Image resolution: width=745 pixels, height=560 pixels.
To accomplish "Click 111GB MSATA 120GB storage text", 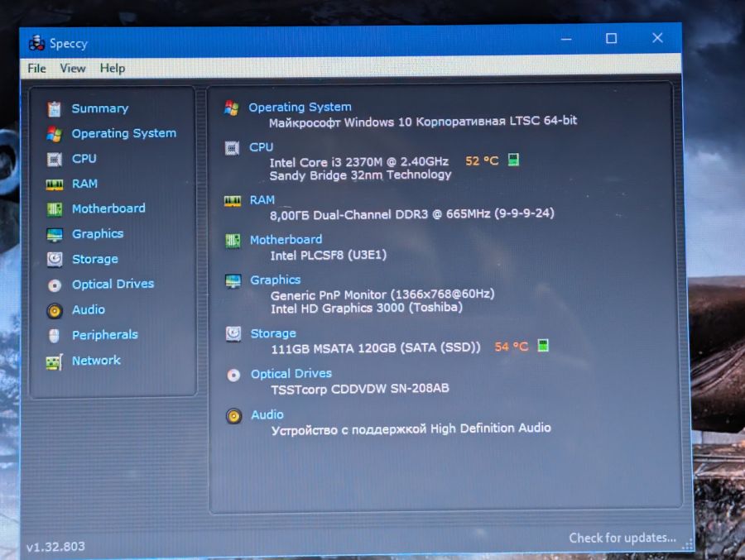I will (376, 348).
